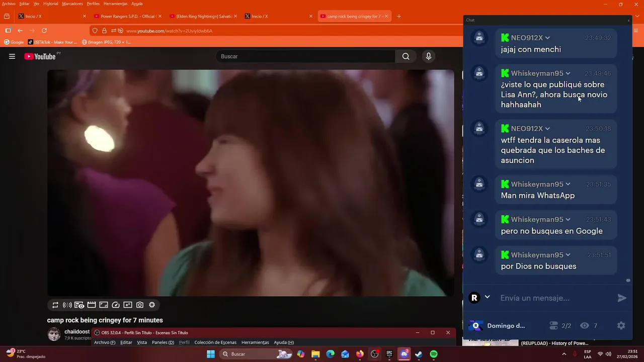644x362 pixels.
Task: Open the chaiidoost channel avatar
Action: (x=54, y=334)
